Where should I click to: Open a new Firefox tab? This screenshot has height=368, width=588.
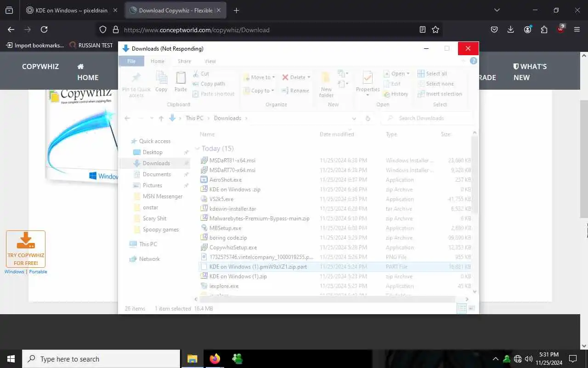236,10
